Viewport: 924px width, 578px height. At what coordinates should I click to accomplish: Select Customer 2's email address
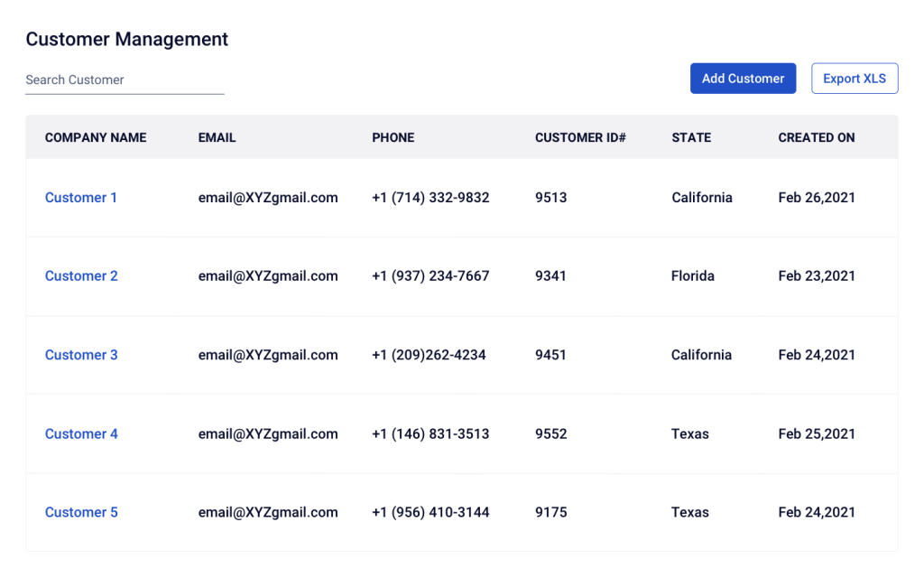(x=269, y=275)
